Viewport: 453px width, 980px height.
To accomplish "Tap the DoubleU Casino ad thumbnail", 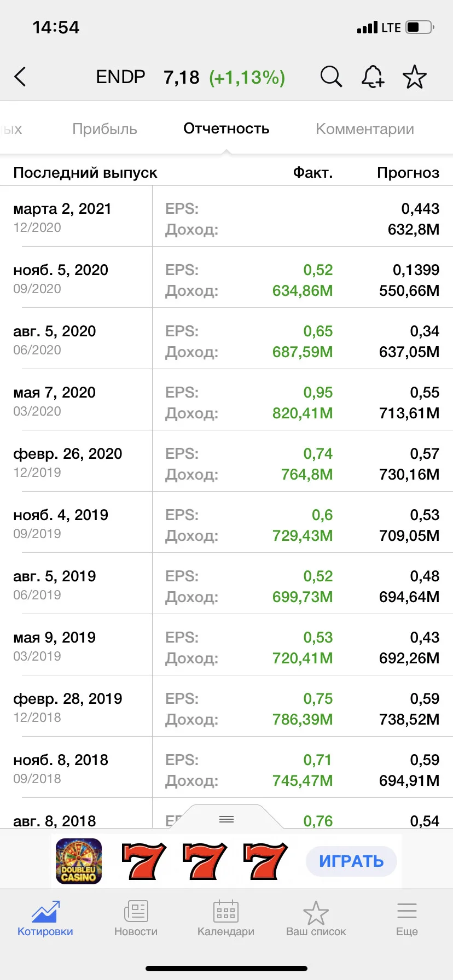I will pyautogui.click(x=79, y=861).
